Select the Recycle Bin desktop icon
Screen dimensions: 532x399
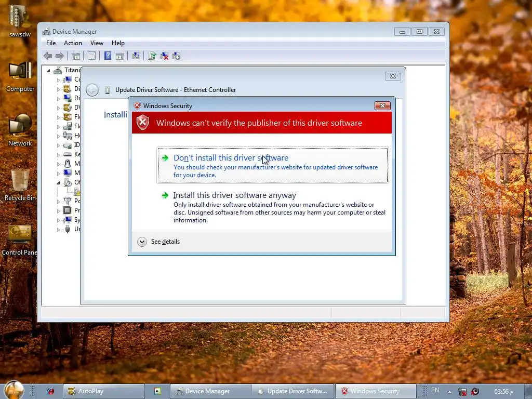[20, 185]
